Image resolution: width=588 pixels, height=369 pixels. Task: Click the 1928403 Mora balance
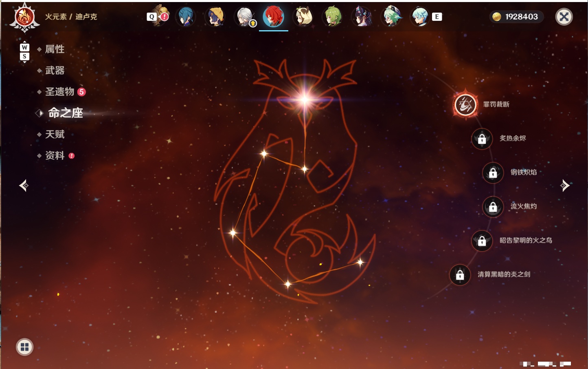[x=522, y=17]
